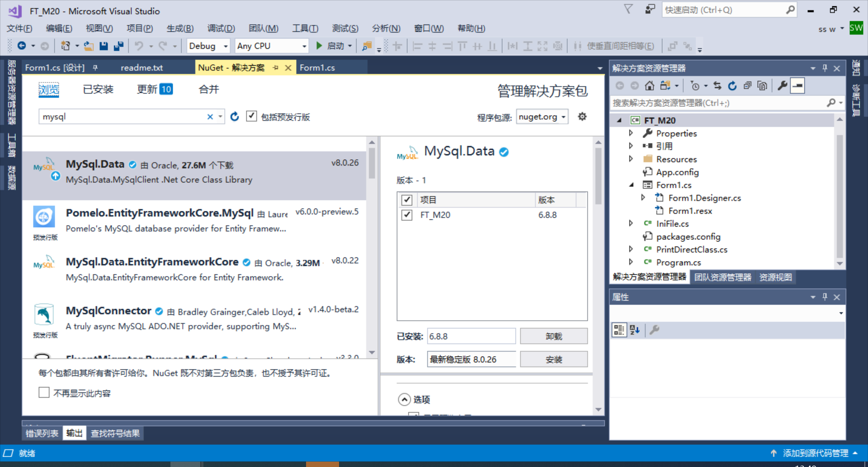Click show all files icon in Solution Explorer
The image size is (868, 467).
point(762,86)
